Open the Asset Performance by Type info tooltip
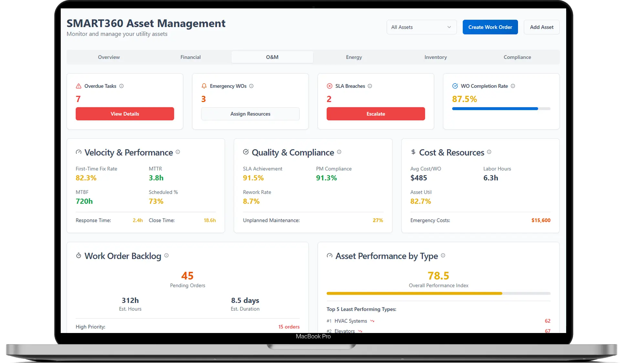The width and height of the screenshot is (623, 364). (x=444, y=255)
